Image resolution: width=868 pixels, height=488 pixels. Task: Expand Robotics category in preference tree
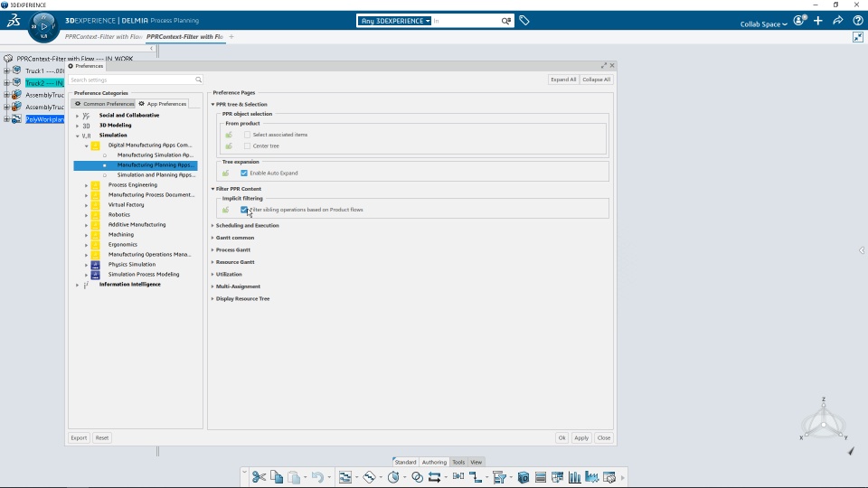pos(87,215)
